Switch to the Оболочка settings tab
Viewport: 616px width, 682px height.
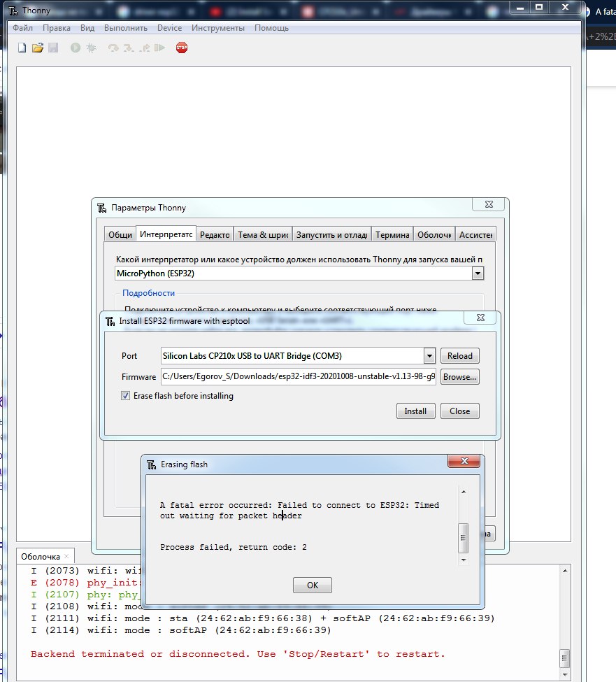[x=434, y=235]
